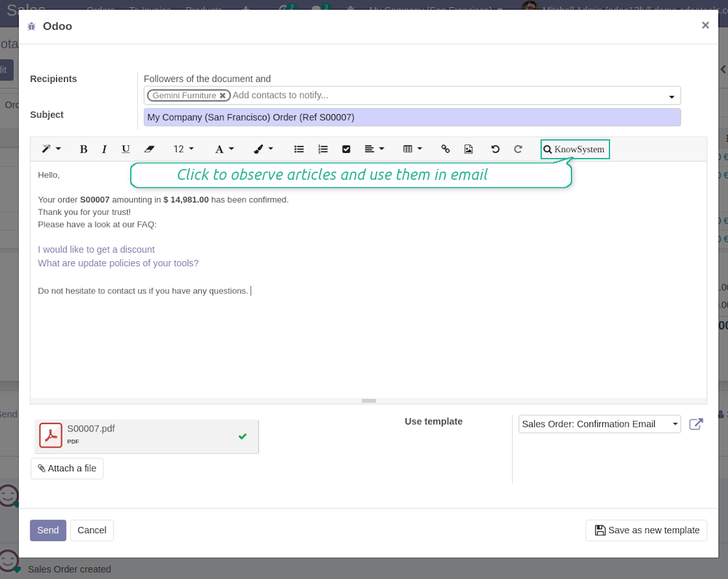Open KnowSystem article search
The image size is (728, 579).
click(x=575, y=149)
